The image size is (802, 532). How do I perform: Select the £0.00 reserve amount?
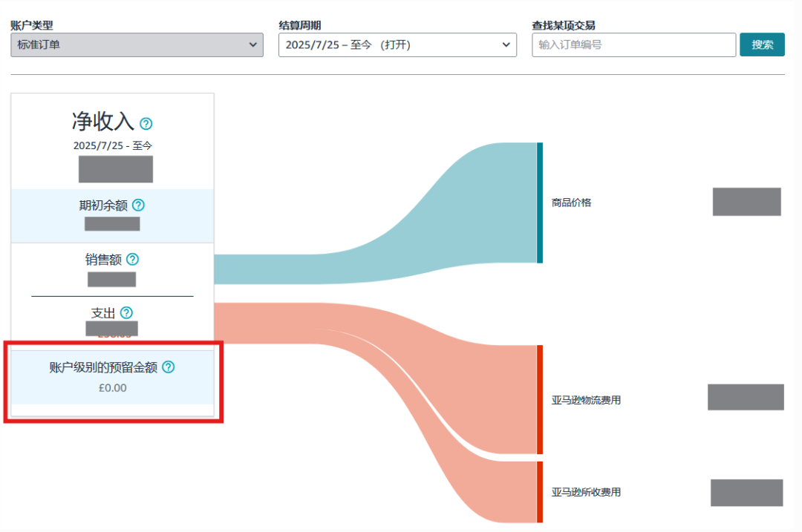(112, 387)
